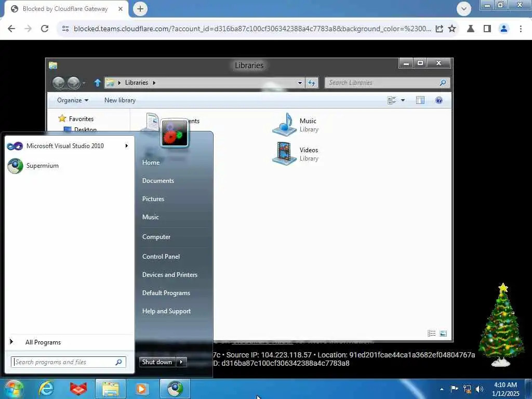The height and width of the screenshot is (399, 532).
Task: Open the shut down options arrow
Action: coord(181,362)
